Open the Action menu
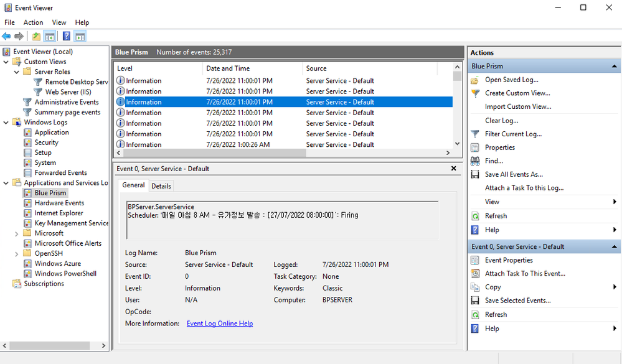This screenshot has width=622, height=364. (33, 22)
